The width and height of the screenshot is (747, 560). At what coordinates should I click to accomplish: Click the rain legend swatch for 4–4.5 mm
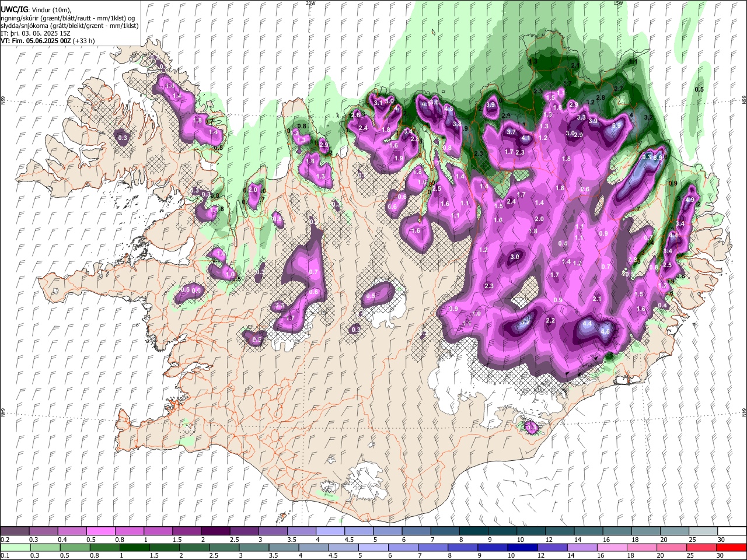coord(313,547)
